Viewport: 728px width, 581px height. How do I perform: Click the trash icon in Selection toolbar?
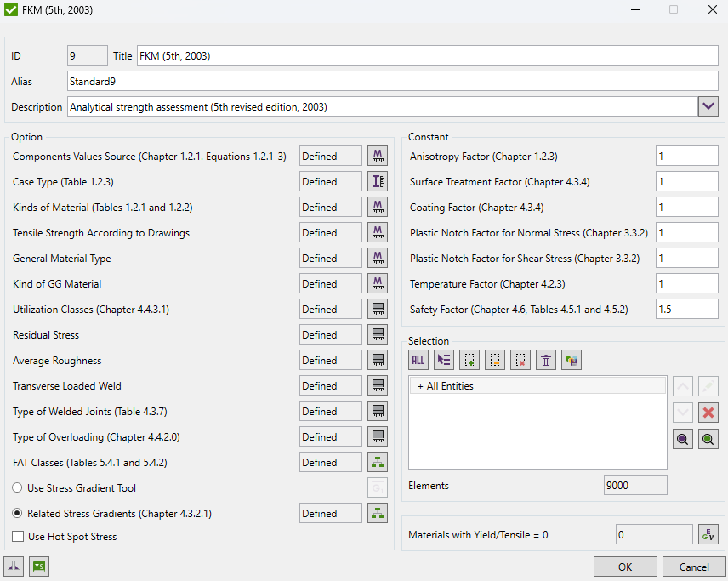tap(546, 360)
